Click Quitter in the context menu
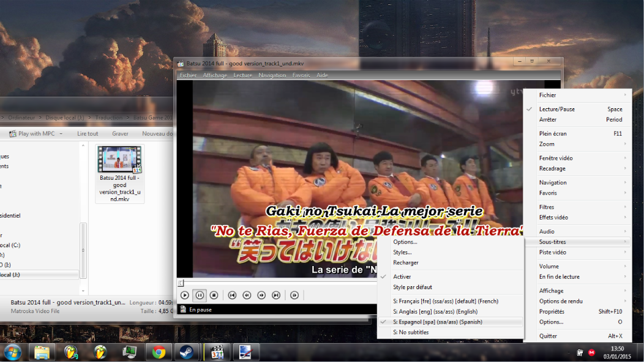Screen dimensions: 644x362 578,336
